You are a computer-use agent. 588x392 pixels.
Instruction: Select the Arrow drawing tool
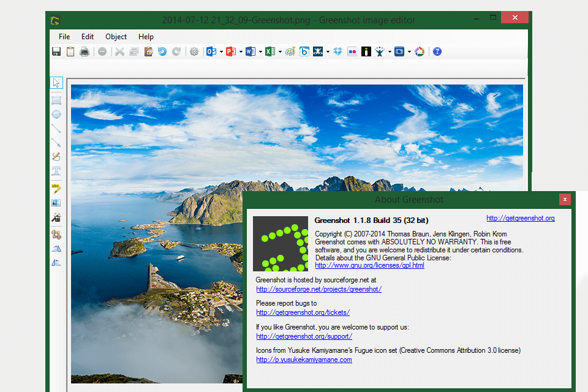(x=56, y=142)
